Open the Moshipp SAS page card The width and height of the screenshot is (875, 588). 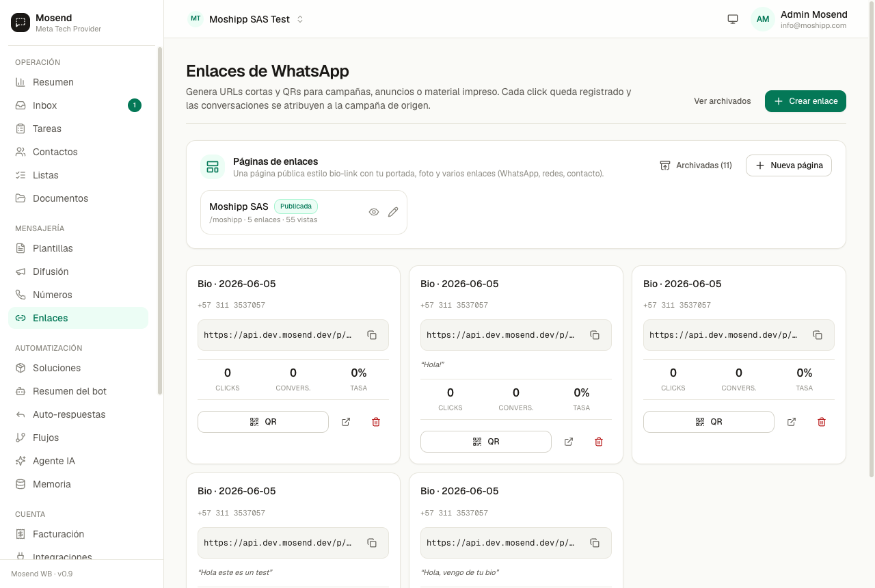click(x=304, y=212)
